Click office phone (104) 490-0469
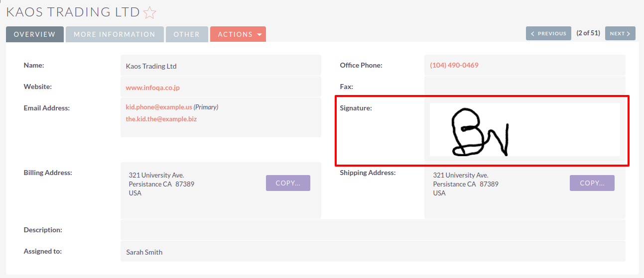The width and height of the screenshot is (644, 278). point(454,65)
